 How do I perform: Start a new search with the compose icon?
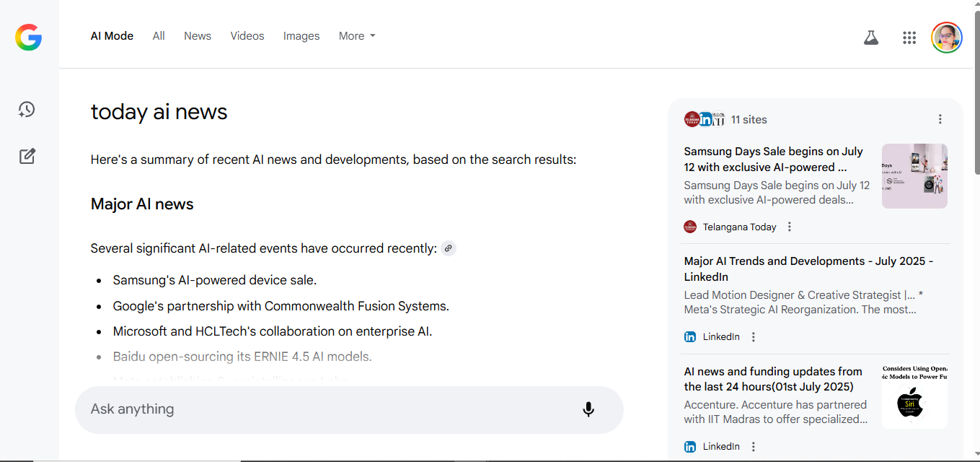27,156
